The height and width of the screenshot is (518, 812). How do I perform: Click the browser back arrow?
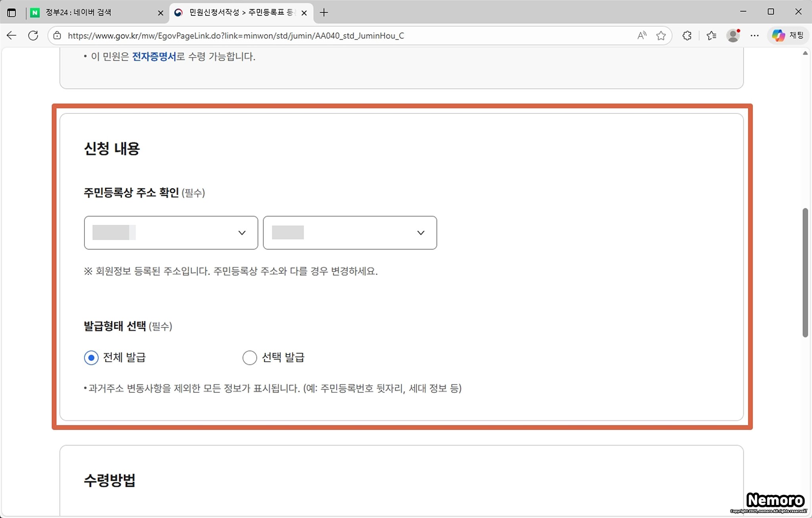(11, 36)
